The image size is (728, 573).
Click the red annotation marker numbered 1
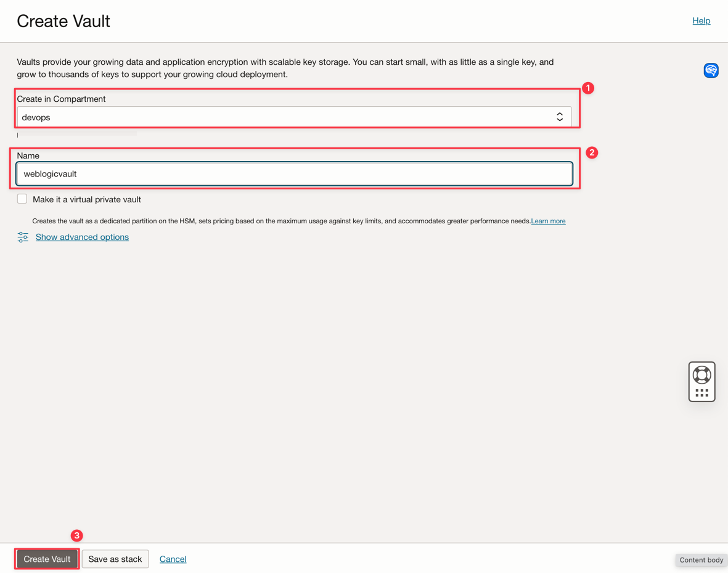coord(588,88)
